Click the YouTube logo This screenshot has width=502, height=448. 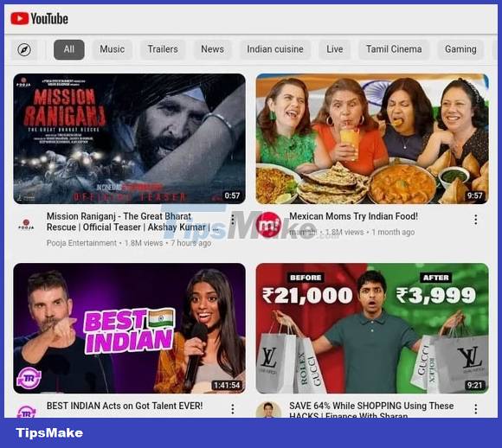[39, 18]
